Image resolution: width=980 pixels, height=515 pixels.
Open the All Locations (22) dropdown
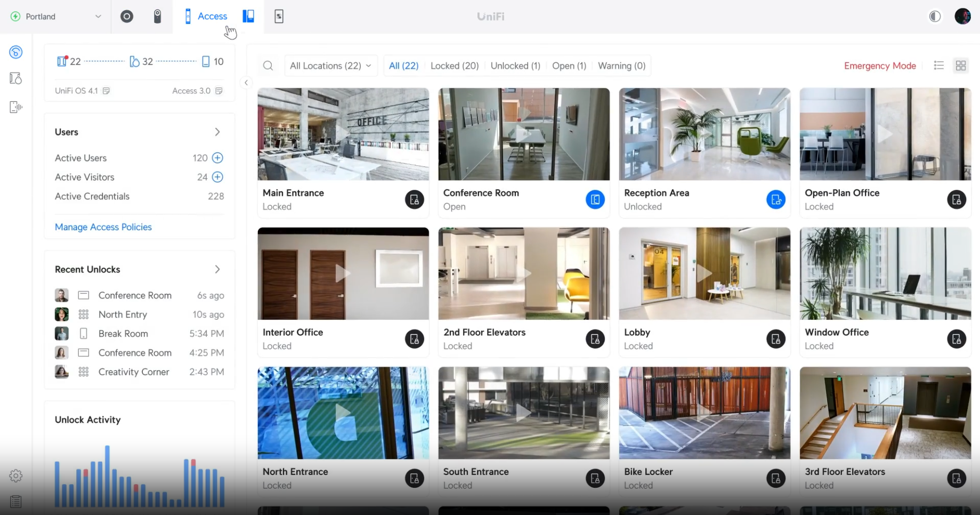point(331,66)
